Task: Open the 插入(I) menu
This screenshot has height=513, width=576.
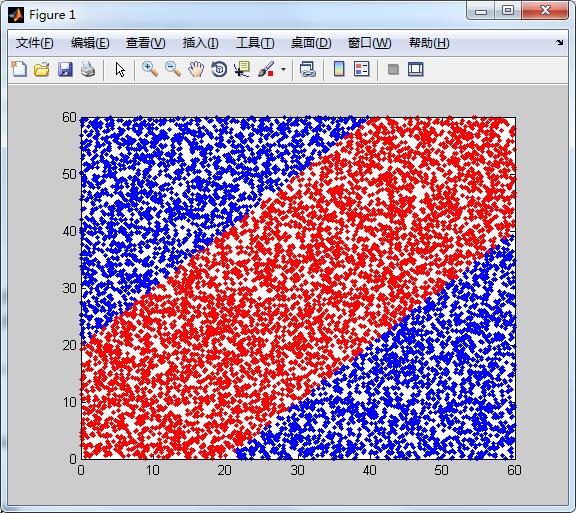Action: click(x=201, y=43)
